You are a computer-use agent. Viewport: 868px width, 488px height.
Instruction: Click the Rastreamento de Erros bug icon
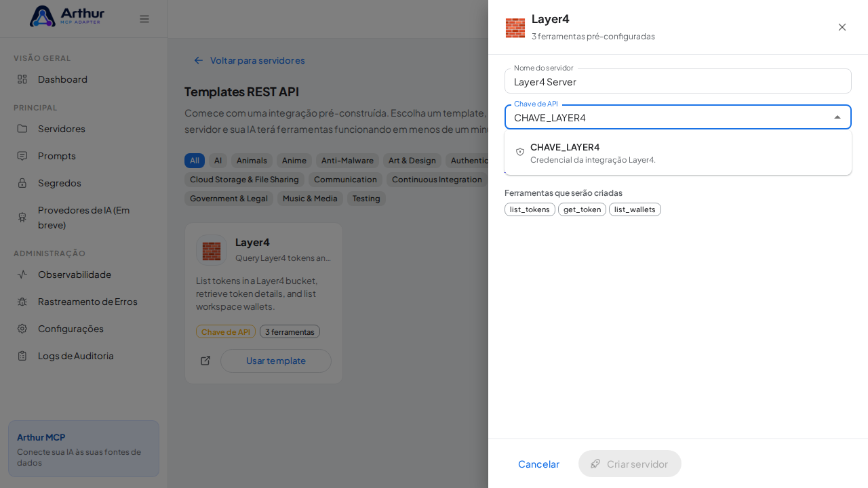(x=22, y=302)
